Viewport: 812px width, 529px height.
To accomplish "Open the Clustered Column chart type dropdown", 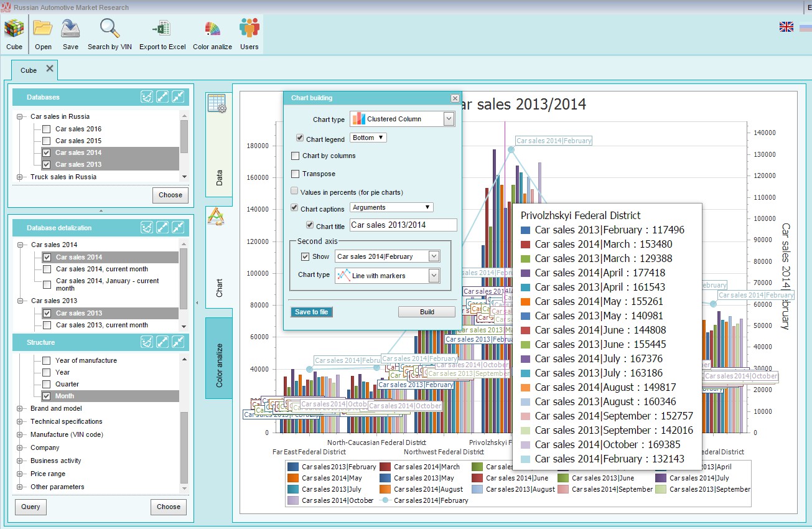I will pyautogui.click(x=449, y=119).
